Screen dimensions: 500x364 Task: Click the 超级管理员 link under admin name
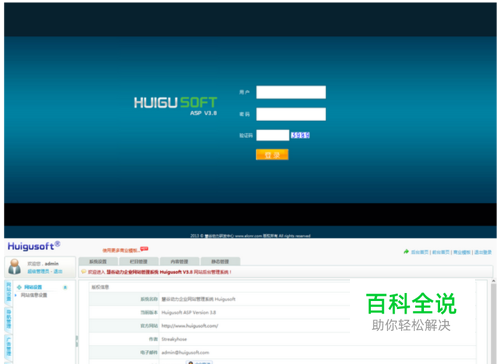click(x=38, y=271)
